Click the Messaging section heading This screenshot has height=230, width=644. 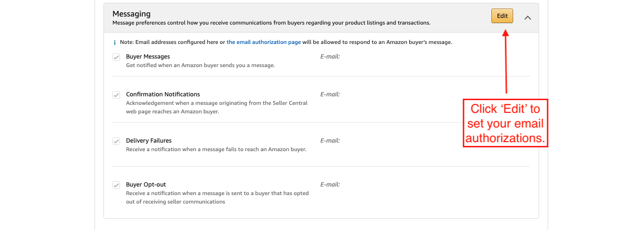coord(131,14)
